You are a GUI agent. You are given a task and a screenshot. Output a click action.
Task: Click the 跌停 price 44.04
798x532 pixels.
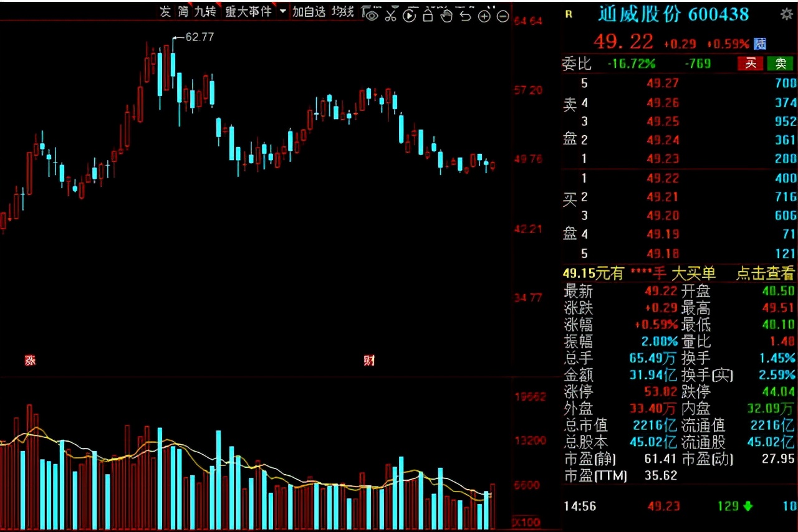click(x=780, y=392)
